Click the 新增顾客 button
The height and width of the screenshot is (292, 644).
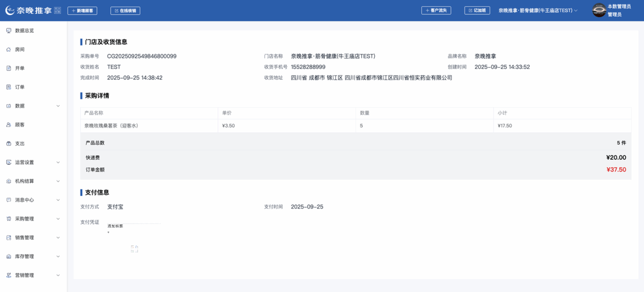82,11
